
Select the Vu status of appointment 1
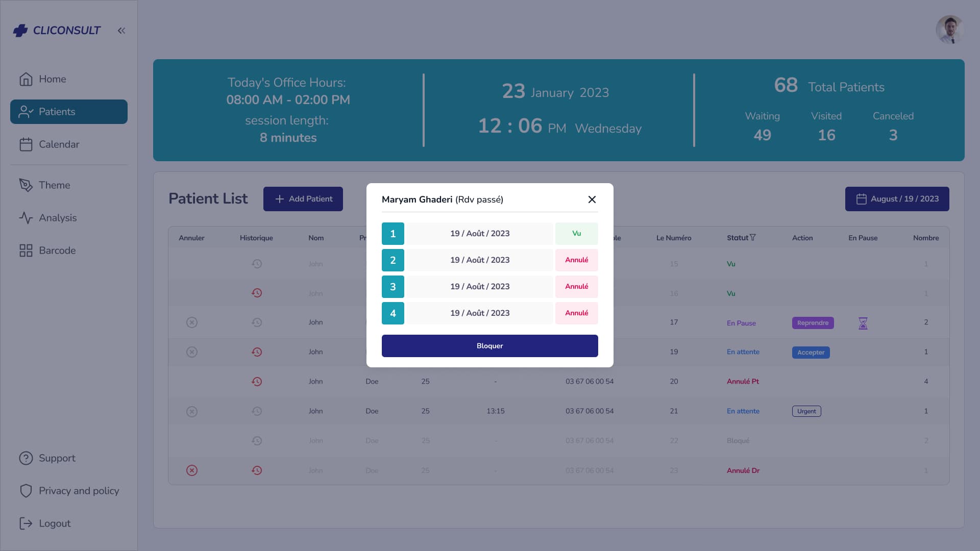coord(577,234)
